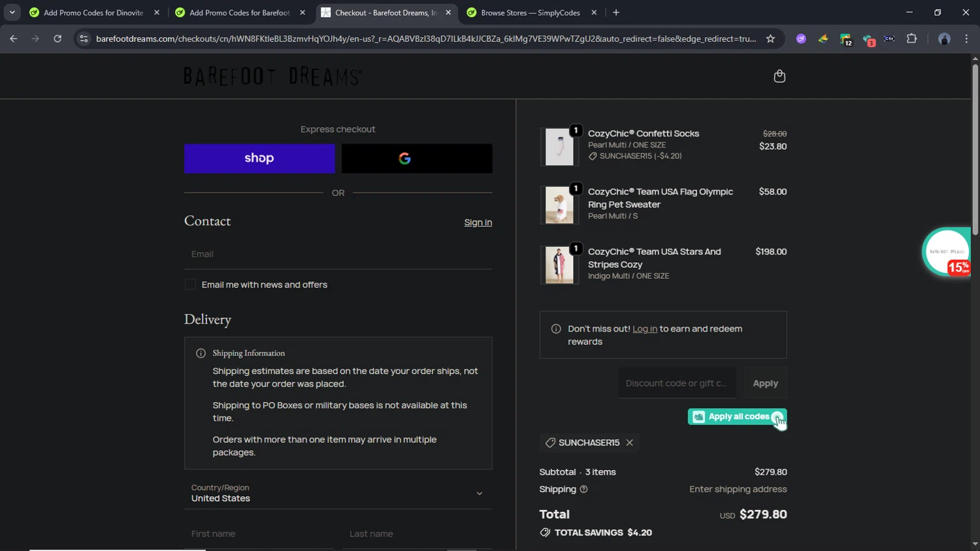Focus the Email input field
Screen dimensions: 980x551
[x=338, y=254]
